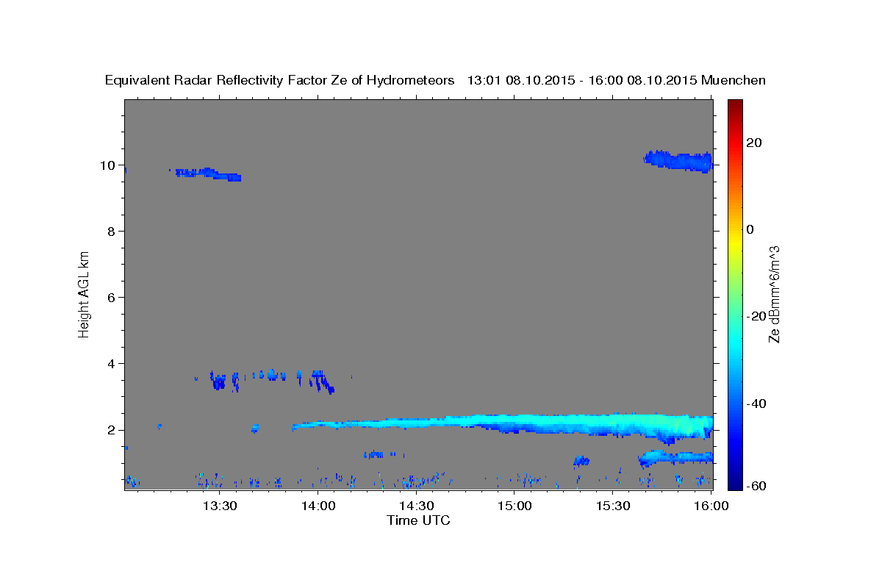Click the '16:00' time tick label

pyautogui.click(x=711, y=506)
